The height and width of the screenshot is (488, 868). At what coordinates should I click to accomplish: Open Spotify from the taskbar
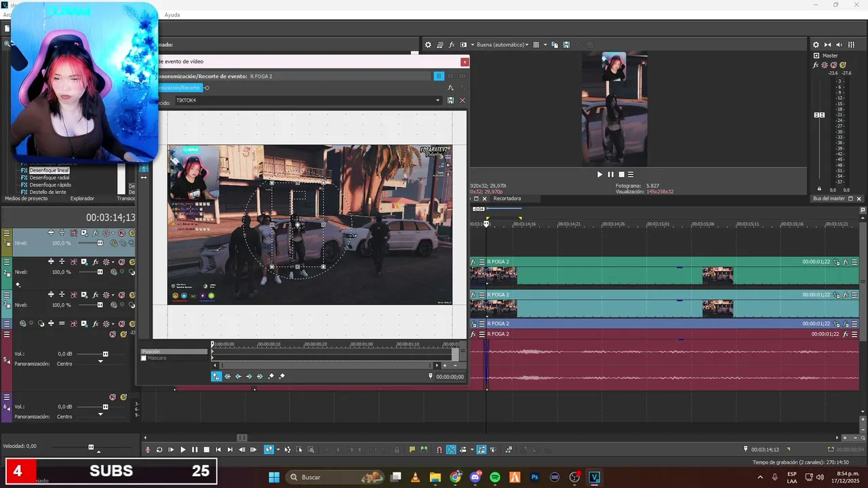point(495,477)
